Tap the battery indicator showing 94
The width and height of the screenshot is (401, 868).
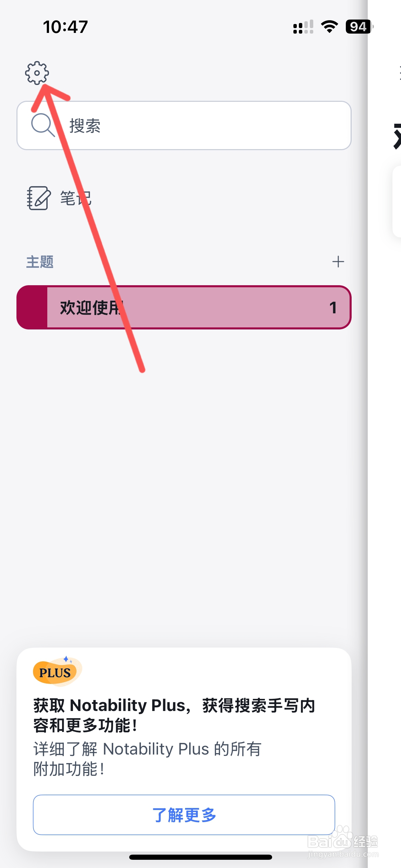359,27
